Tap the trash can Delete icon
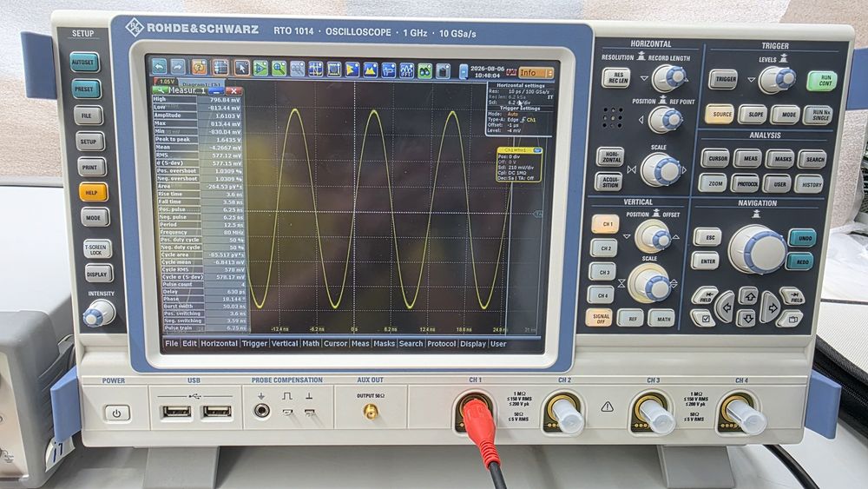Viewport: 868px width, 489px height. (443, 71)
